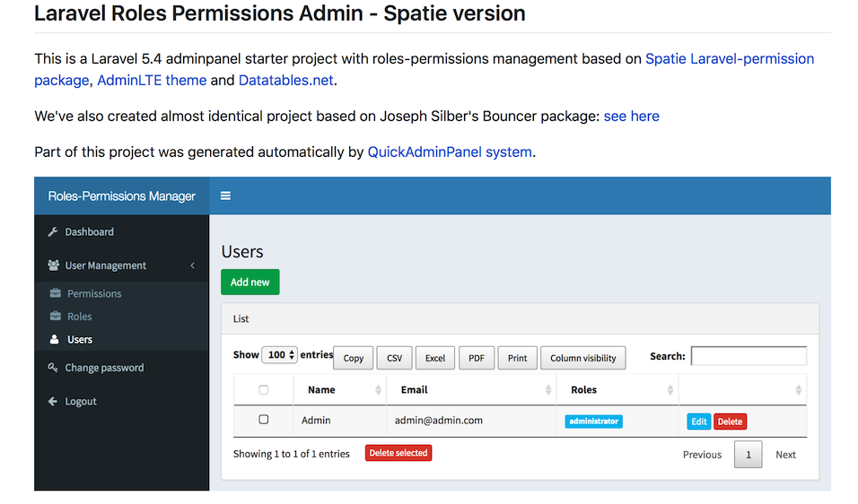Click the Print button
858x504 pixels.
[x=518, y=358]
